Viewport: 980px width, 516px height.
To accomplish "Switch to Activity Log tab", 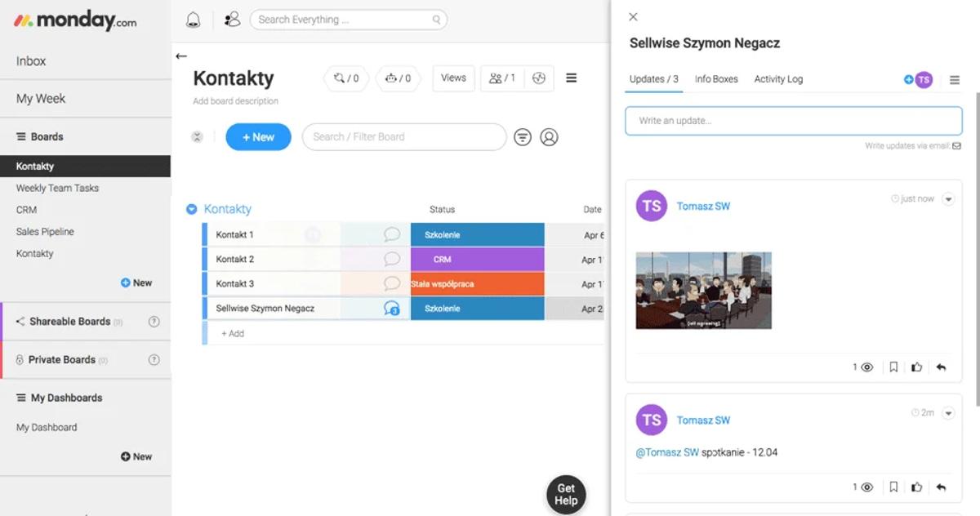I will pyautogui.click(x=778, y=79).
